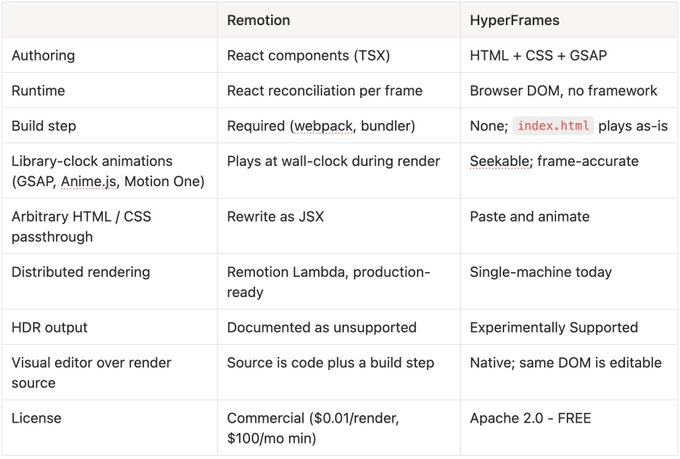Click the underlined word Seekable

500,161
